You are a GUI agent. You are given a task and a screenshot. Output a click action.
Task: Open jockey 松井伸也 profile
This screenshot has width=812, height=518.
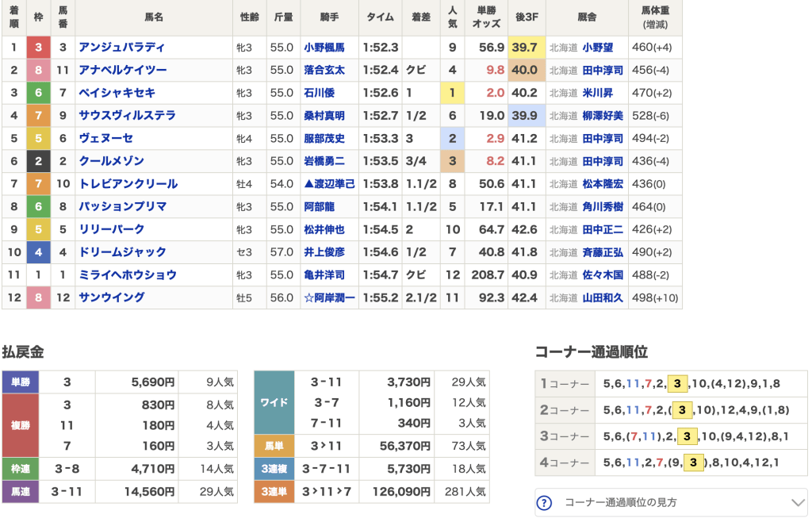click(x=324, y=230)
